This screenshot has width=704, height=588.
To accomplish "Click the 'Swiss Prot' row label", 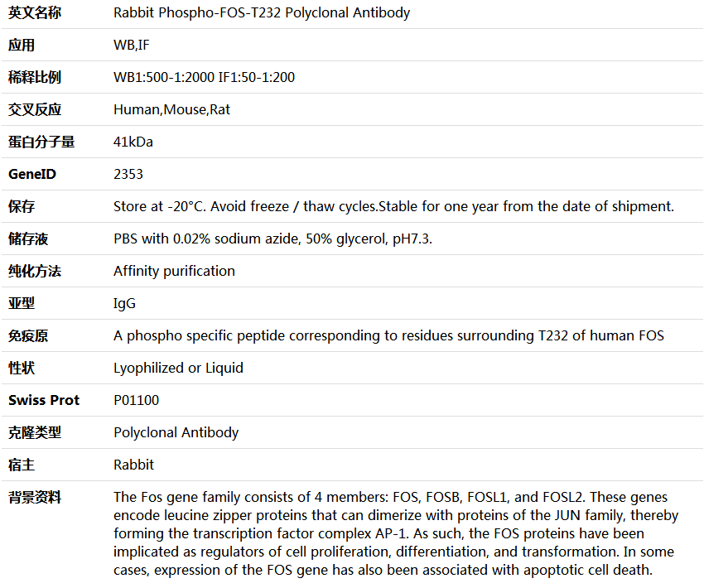I will point(44,400).
